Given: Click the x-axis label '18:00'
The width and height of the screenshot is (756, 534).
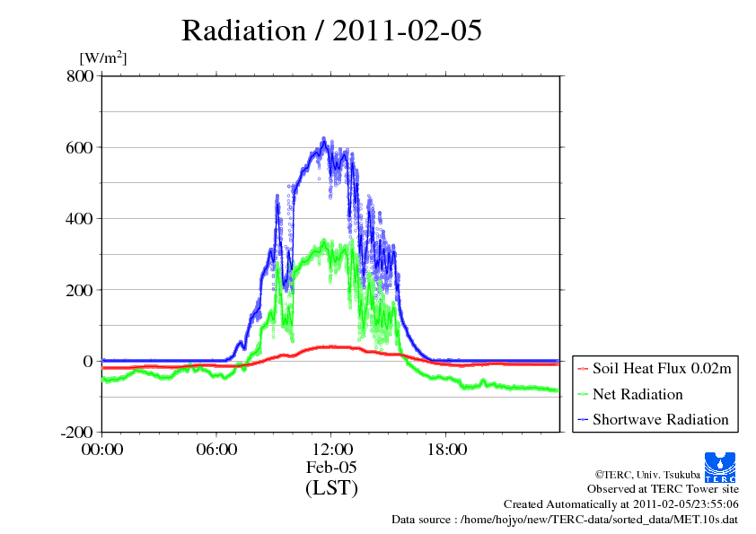Looking at the screenshot, I should click(446, 450).
